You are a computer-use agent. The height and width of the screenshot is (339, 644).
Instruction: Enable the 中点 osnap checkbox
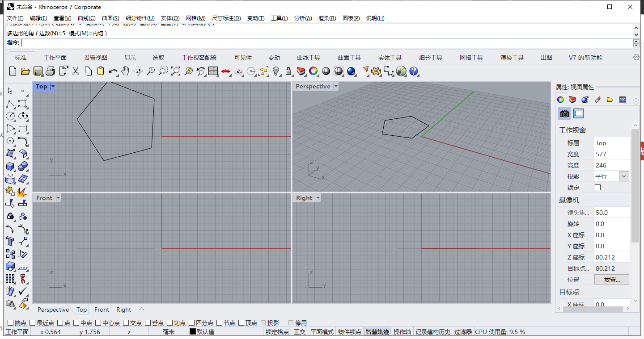pyautogui.click(x=76, y=322)
